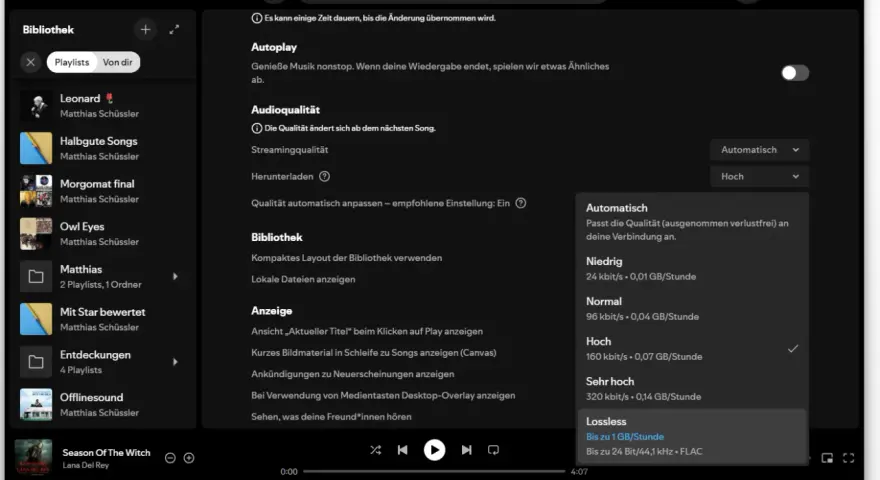Click the Entdeckungen folder icon
The image size is (880, 480).
point(36,362)
